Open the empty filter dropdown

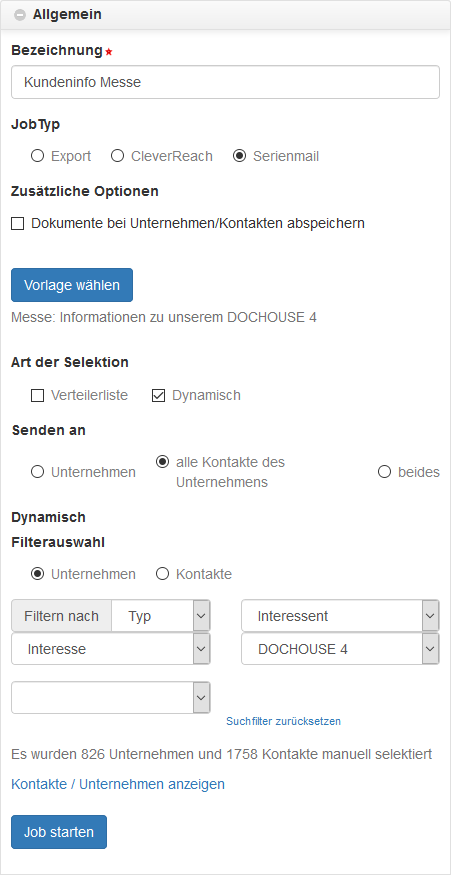111,698
